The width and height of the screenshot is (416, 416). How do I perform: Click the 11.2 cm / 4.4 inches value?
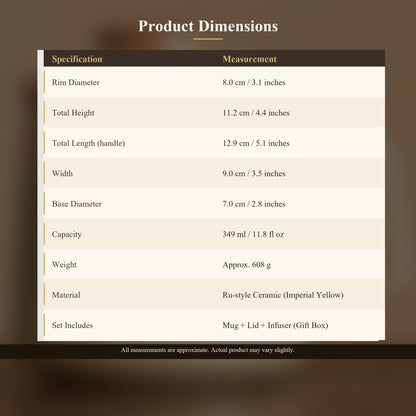pos(256,113)
